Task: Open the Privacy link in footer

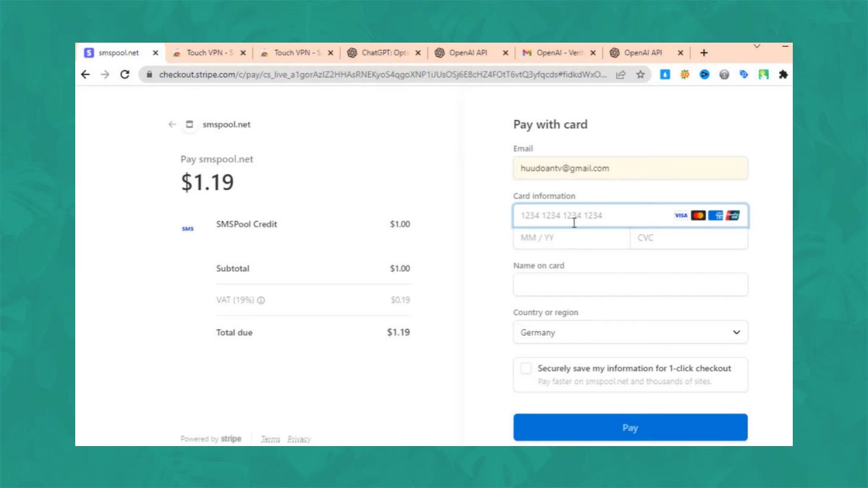Action: point(299,440)
